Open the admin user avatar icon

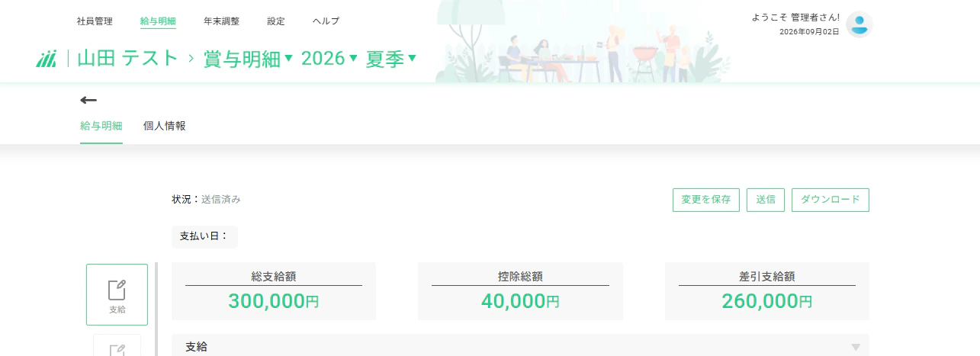(x=860, y=25)
